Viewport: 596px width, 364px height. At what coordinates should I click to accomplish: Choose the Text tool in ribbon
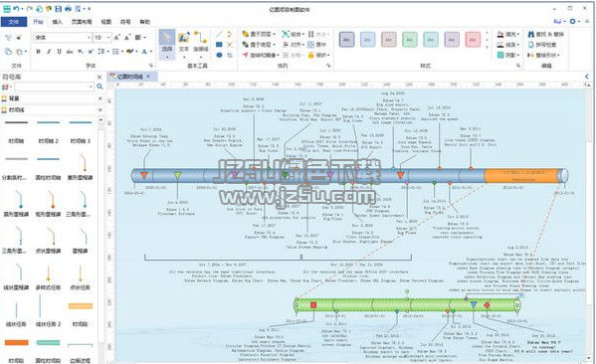pyautogui.click(x=184, y=45)
